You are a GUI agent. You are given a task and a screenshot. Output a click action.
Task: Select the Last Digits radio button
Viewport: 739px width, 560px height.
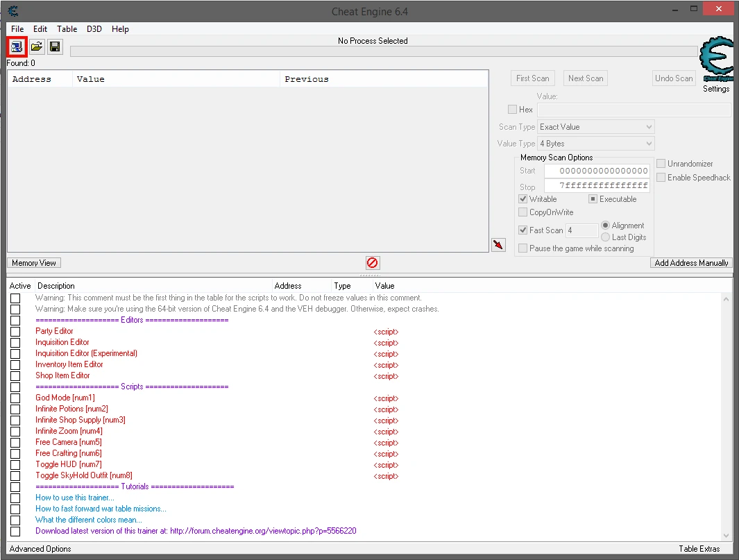(x=605, y=237)
